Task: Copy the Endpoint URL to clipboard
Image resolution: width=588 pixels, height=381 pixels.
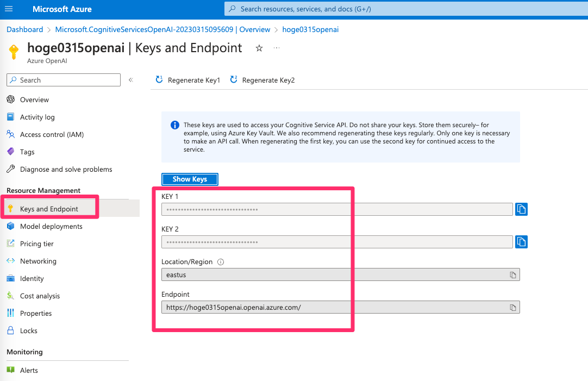Action: pos(512,308)
